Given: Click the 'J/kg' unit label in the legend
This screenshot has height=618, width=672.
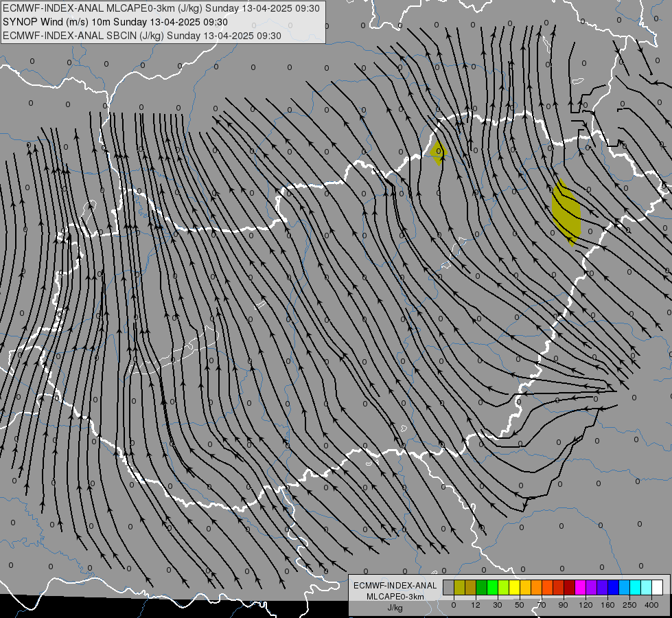Looking at the screenshot, I should tap(395, 608).
